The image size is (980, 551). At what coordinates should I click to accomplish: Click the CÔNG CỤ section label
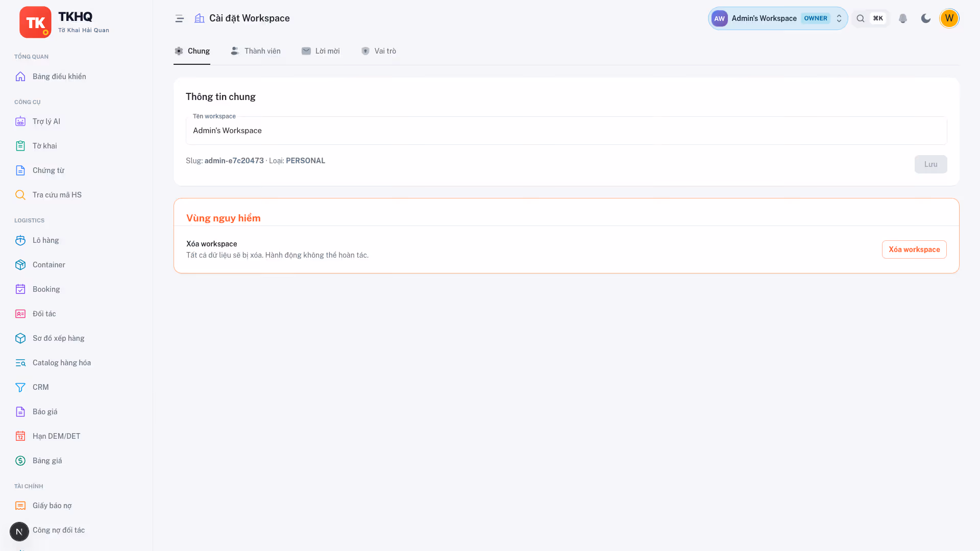coord(28,102)
